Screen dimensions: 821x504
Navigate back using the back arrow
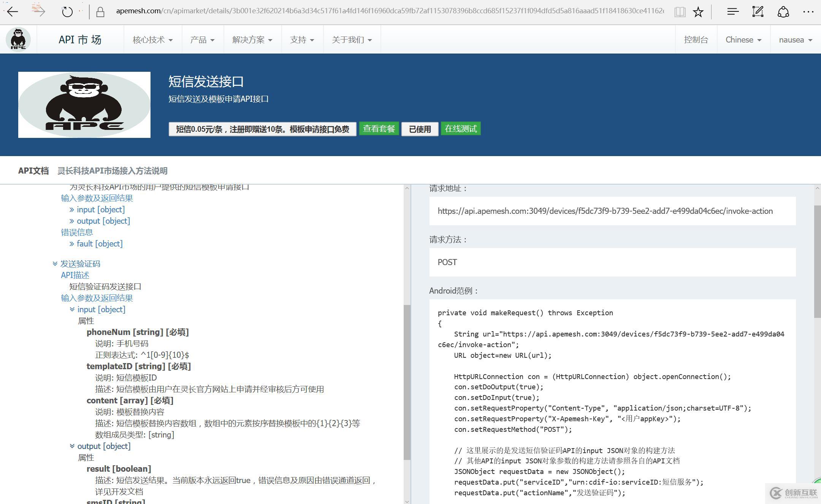coord(13,12)
